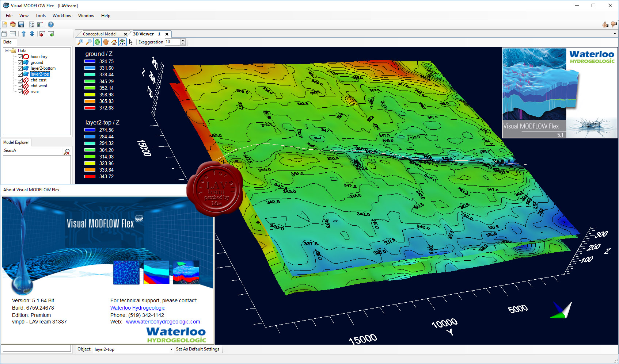Click the thumbs-down feedback icon

(x=614, y=24)
